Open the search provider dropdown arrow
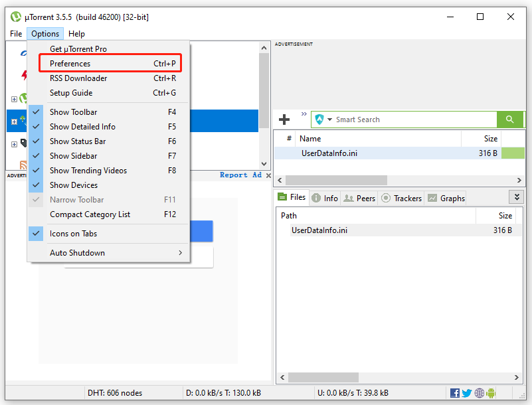The image size is (532, 405). 329,120
